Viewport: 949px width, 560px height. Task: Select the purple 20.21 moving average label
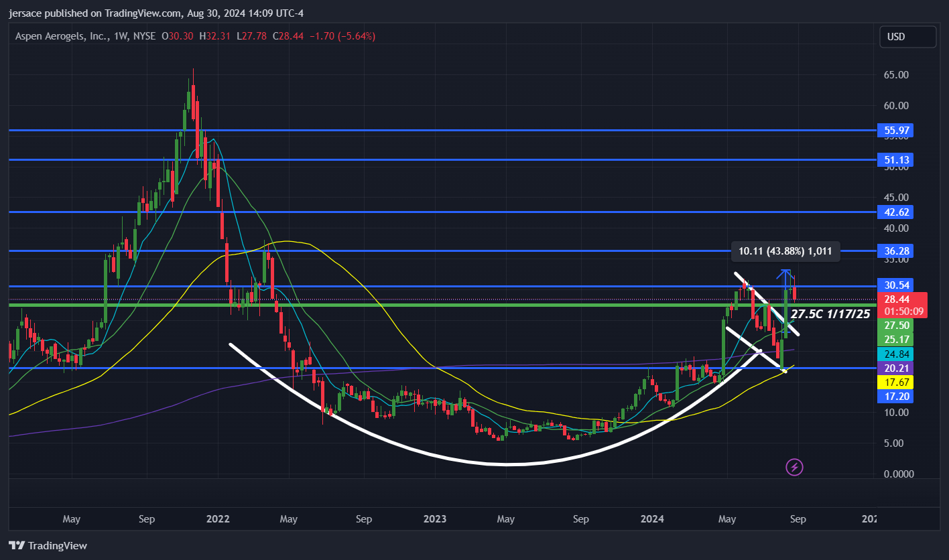(x=895, y=368)
